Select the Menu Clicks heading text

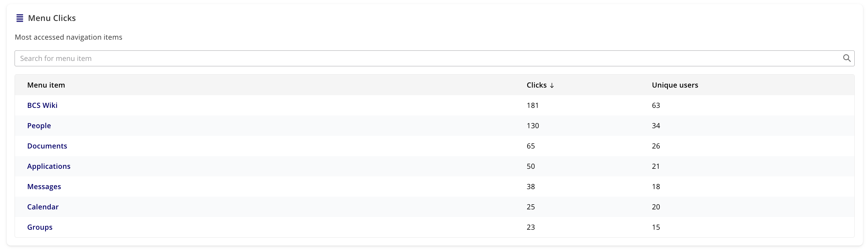tap(52, 18)
